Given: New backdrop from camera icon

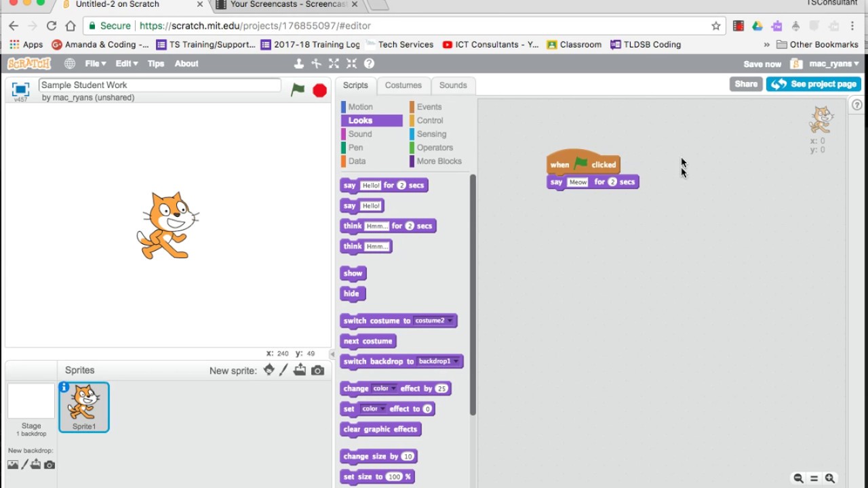Looking at the screenshot, I should point(49,465).
